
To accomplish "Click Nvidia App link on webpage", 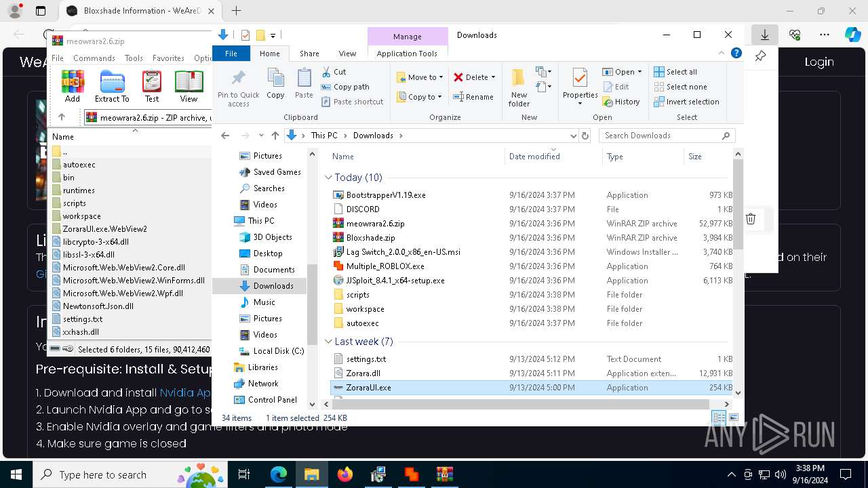I will click(185, 392).
